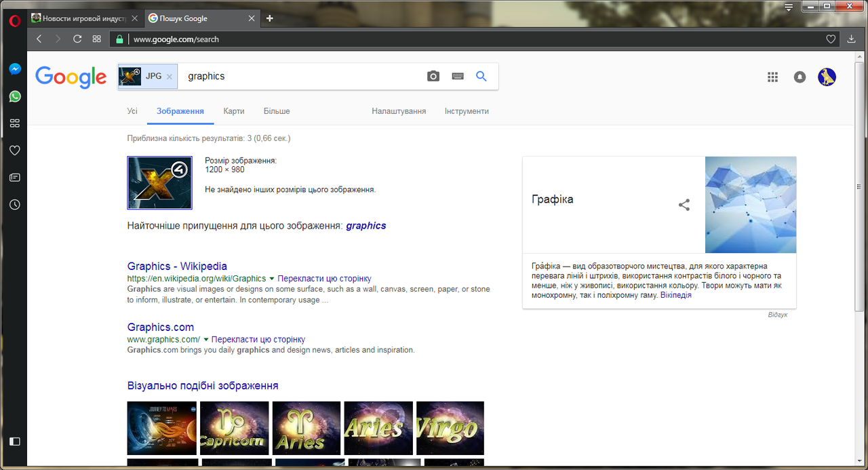The width and height of the screenshot is (868, 470).
Task: Reload the current page
Action: click(x=77, y=39)
